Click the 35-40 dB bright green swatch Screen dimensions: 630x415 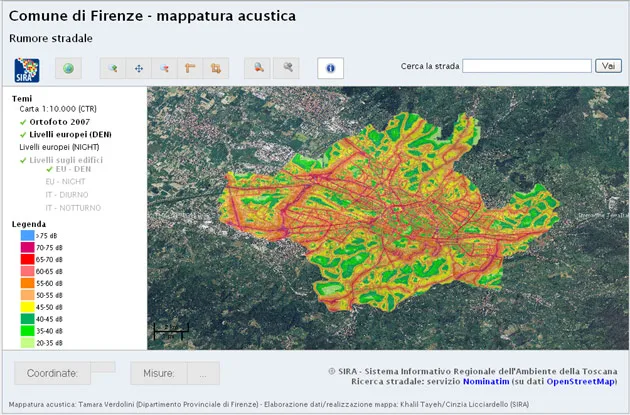[x=27, y=331]
